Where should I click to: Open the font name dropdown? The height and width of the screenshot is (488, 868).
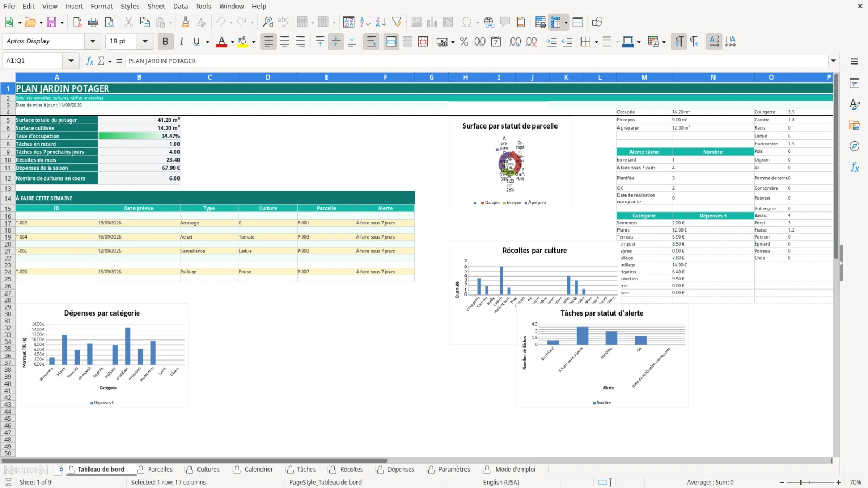click(x=93, y=41)
